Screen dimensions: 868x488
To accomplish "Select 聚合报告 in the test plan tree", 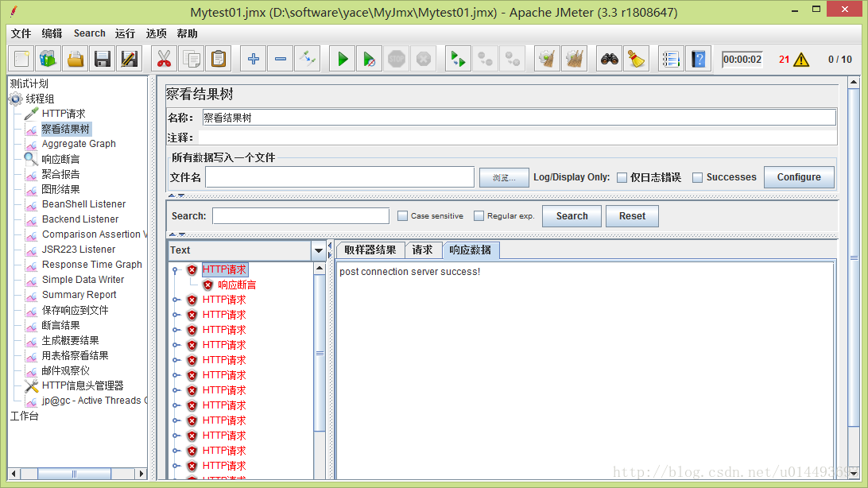I will (x=60, y=174).
